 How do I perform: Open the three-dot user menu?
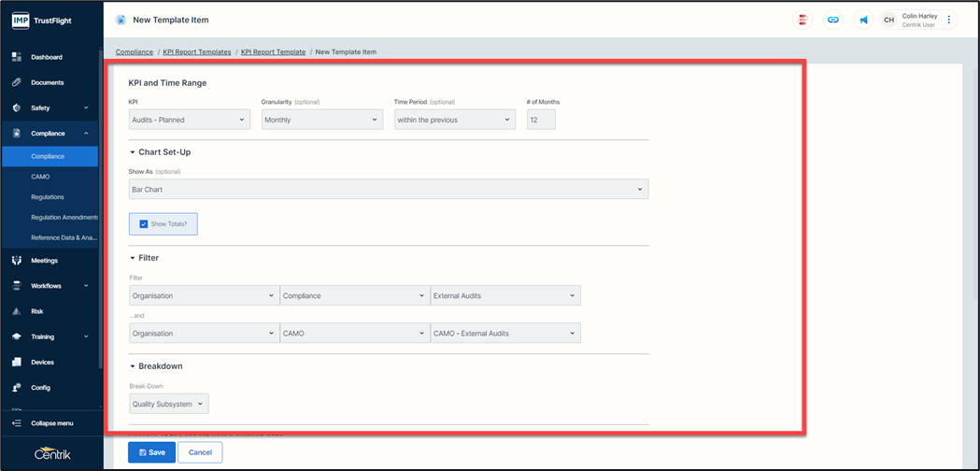(949, 20)
